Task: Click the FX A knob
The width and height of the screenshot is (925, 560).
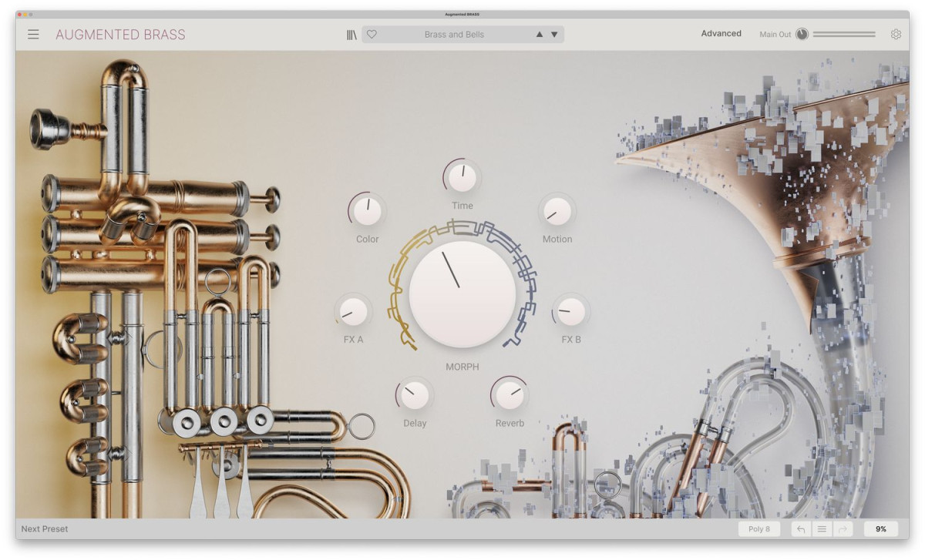Action: (354, 311)
